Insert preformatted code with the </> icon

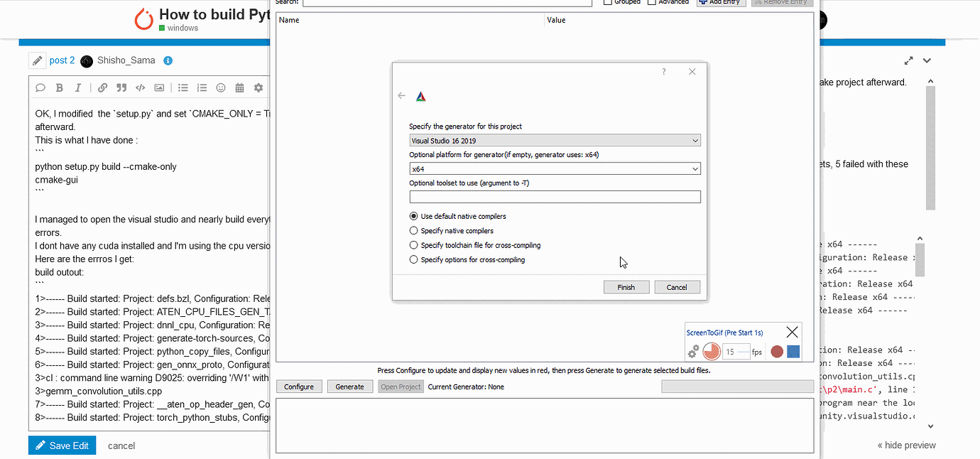pos(141,88)
